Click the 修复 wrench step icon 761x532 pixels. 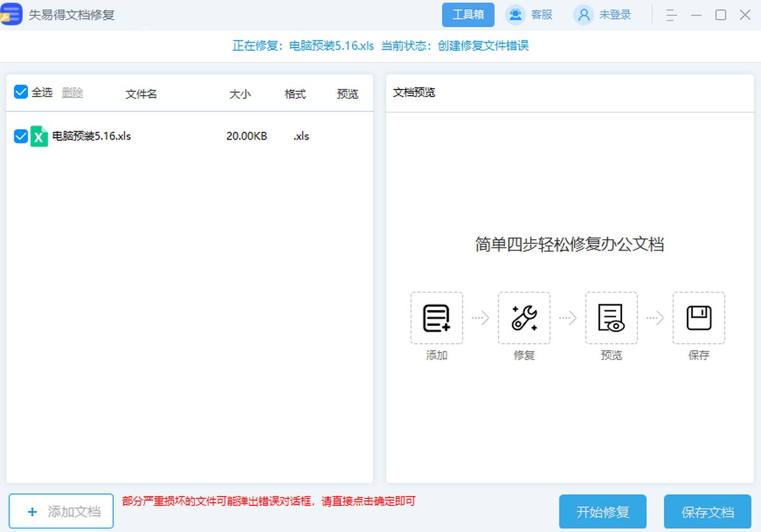[524, 318]
